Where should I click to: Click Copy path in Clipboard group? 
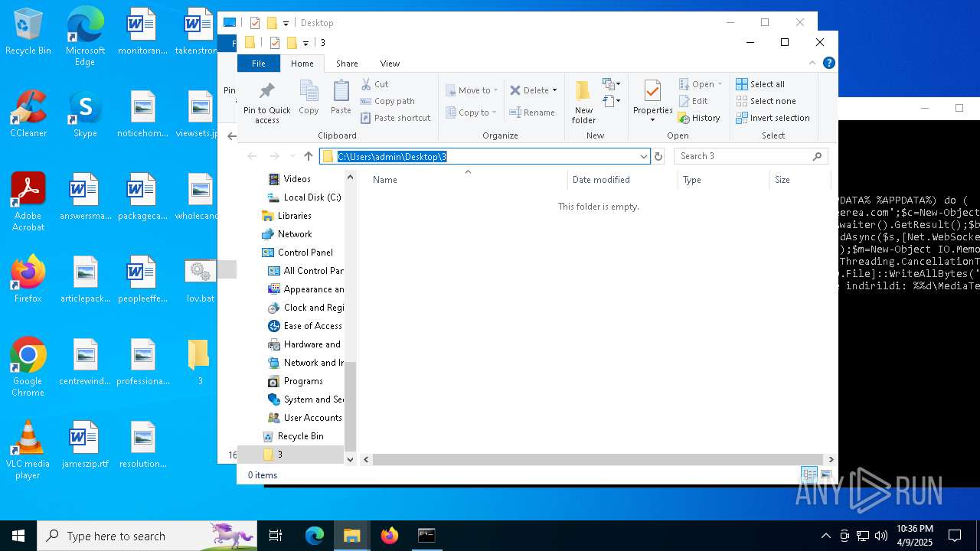pyautogui.click(x=387, y=101)
